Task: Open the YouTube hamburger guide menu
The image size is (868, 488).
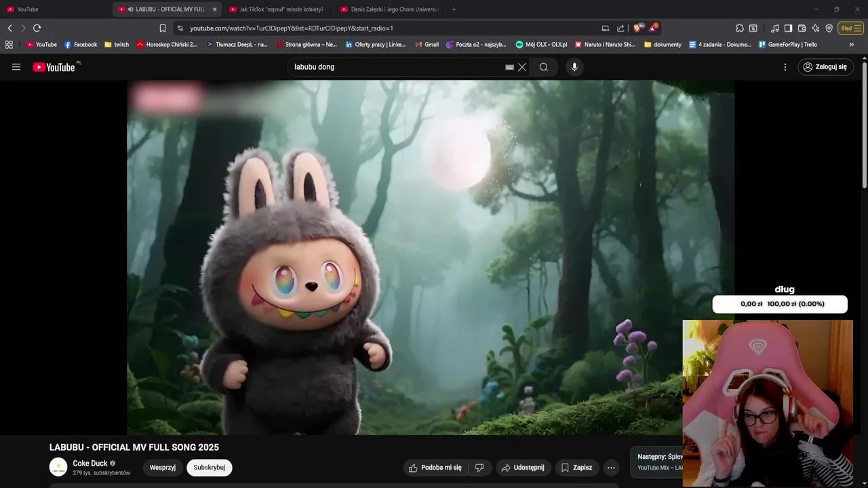Action: point(16,67)
